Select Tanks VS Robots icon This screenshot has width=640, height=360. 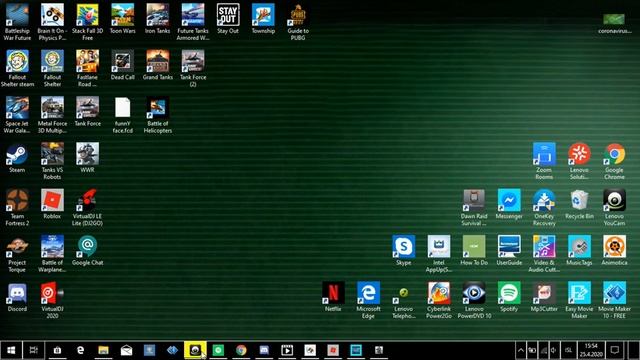52,161
